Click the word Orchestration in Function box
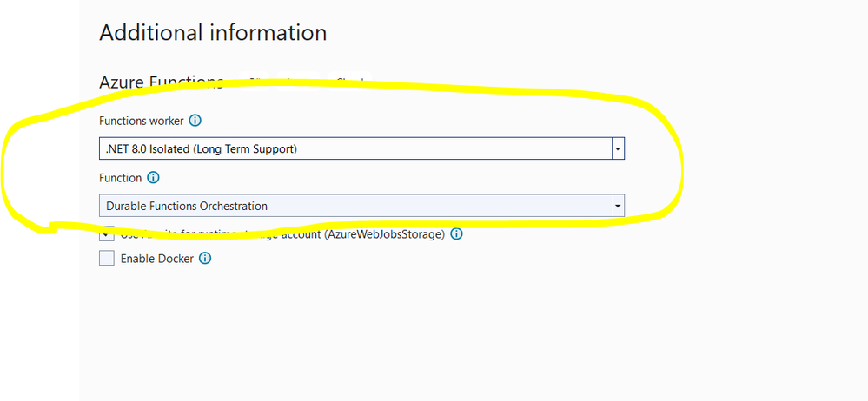This screenshot has width=868, height=401. (234, 207)
